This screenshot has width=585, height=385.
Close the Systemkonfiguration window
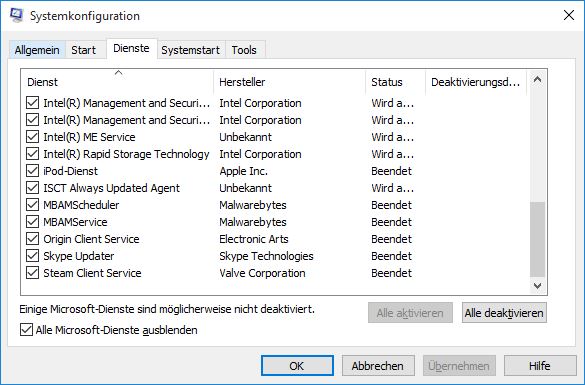point(569,15)
